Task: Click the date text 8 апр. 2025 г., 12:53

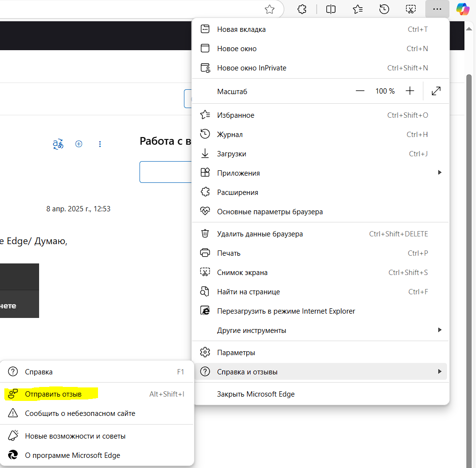Action: (x=78, y=209)
